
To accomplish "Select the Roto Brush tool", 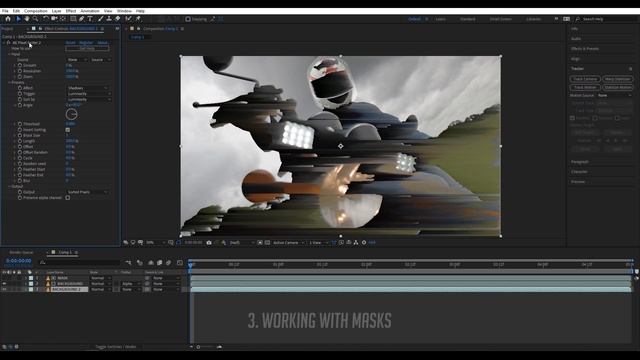I will coord(129,19).
